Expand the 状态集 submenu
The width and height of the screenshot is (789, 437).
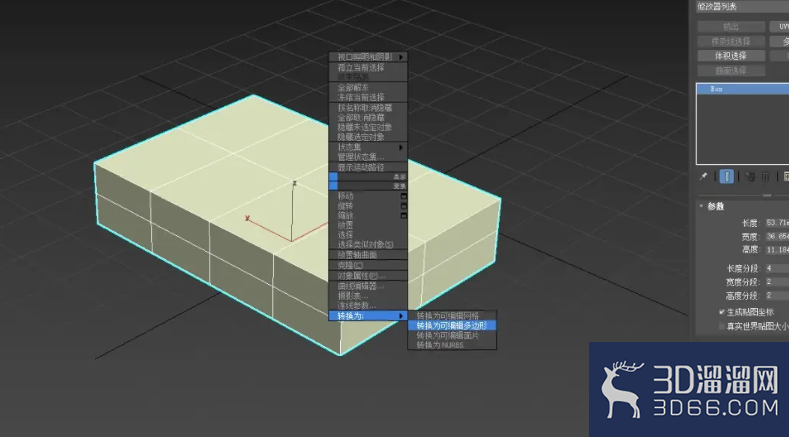pyautogui.click(x=368, y=147)
